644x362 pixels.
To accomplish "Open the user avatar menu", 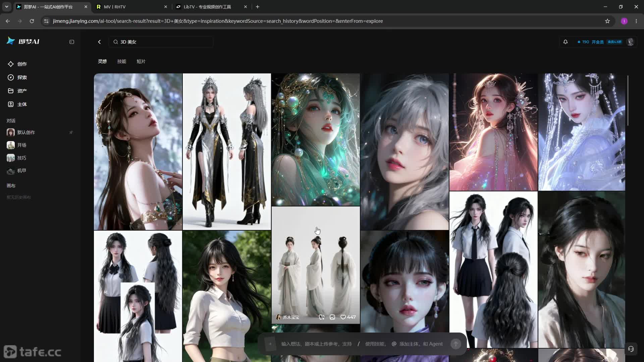I will click(x=630, y=42).
